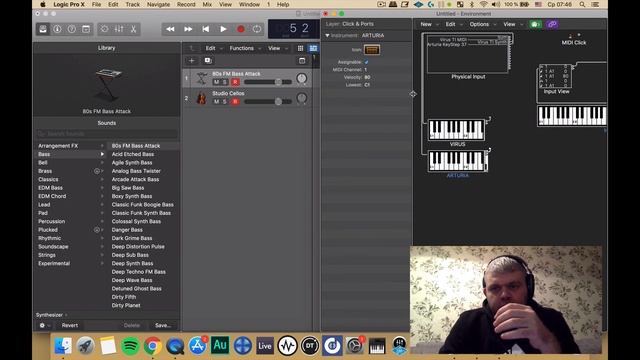
Task: Click the instrument icon swatch in the inspector
Action: pyautogui.click(x=371, y=50)
